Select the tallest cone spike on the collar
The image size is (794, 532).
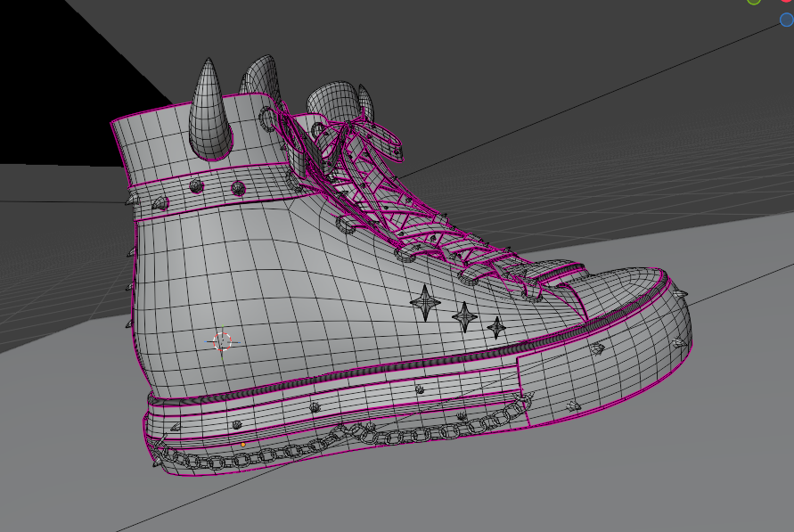pos(210,110)
